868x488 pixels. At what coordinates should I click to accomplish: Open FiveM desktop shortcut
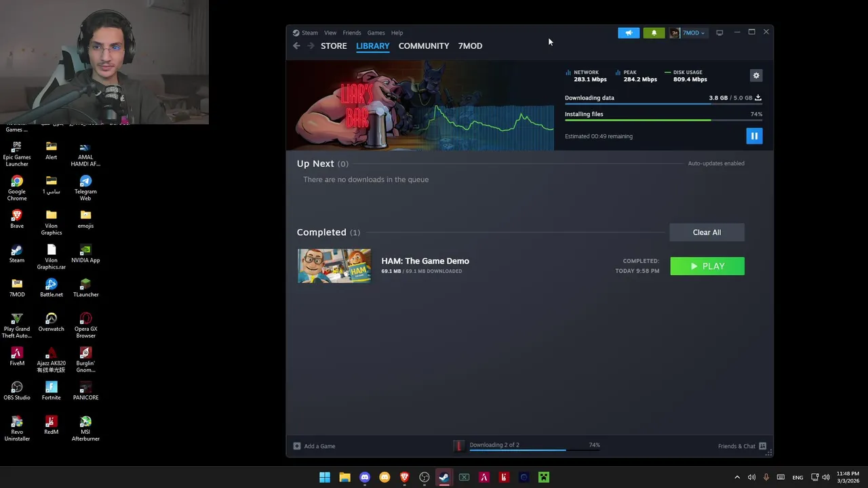click(x=17, y=357)
